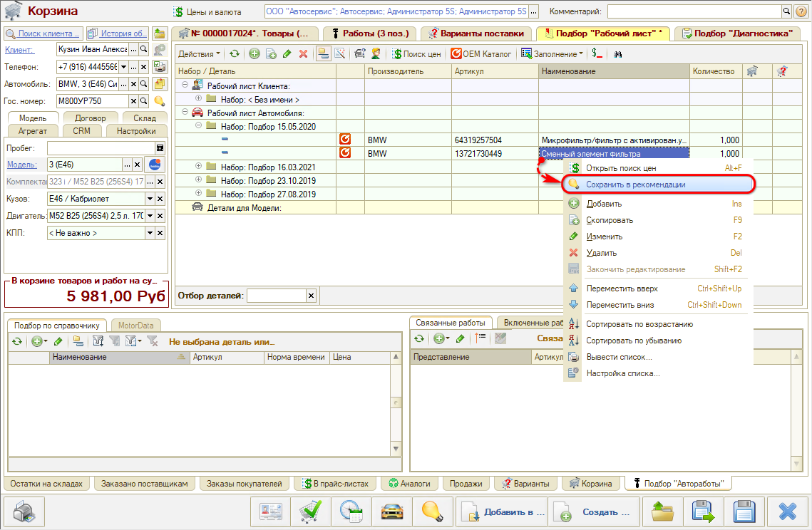Choose Сохранить в рекомендации from the context menu
Screen dimensions: 812x530
658,185
